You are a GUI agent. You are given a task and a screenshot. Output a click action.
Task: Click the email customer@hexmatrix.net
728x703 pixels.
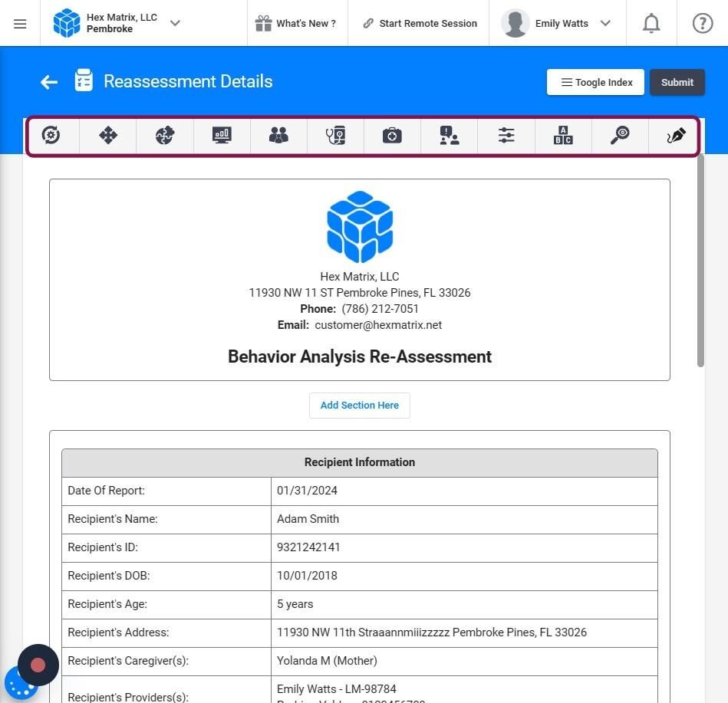point(378,325)
